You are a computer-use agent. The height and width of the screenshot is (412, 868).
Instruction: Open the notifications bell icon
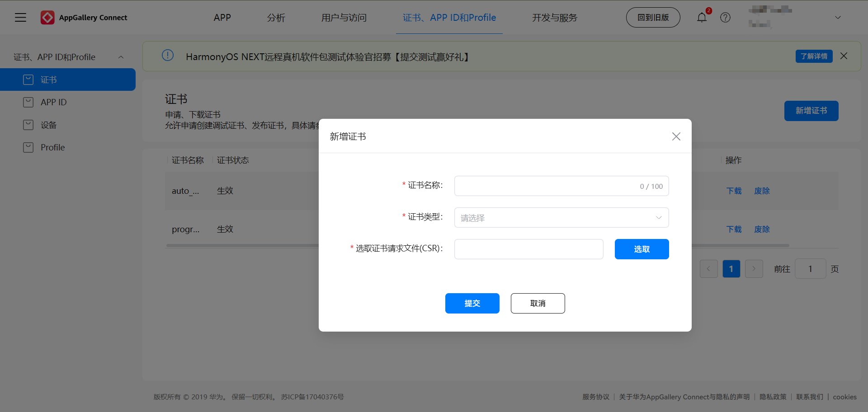coord(702,18)
